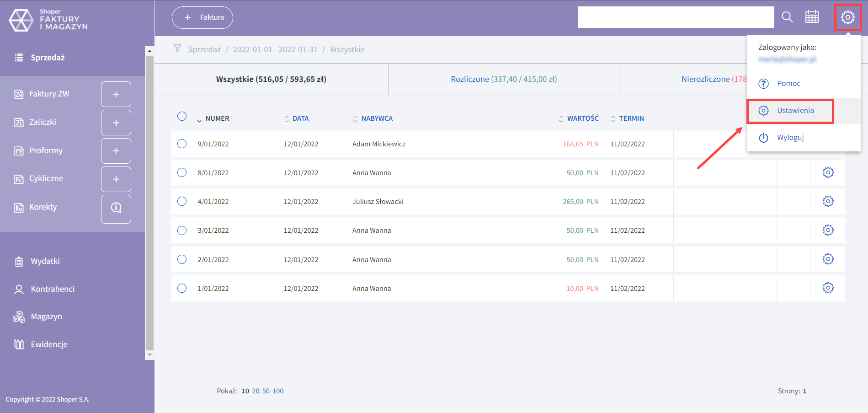Click the settings gear in top bar

coord(847,17)
